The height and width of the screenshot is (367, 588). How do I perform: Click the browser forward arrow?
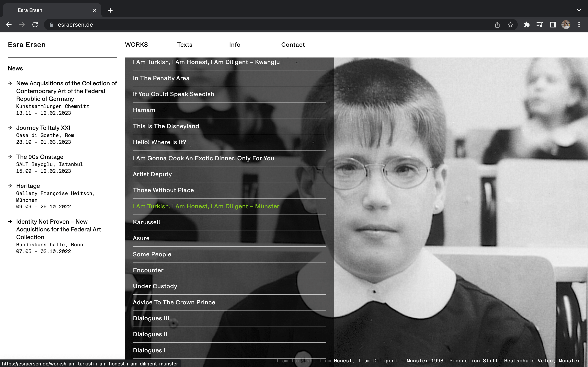pyautogui.click(x=22, y=25)
